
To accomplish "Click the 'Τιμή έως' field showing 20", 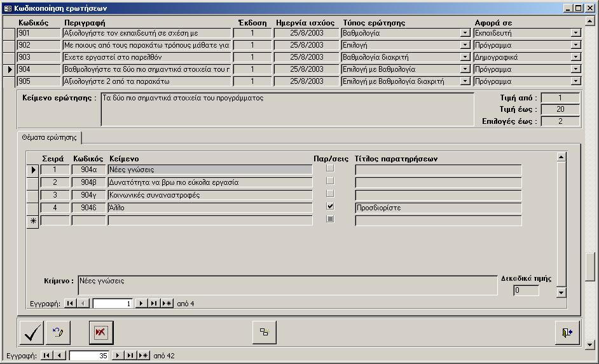I will [560, 109].
